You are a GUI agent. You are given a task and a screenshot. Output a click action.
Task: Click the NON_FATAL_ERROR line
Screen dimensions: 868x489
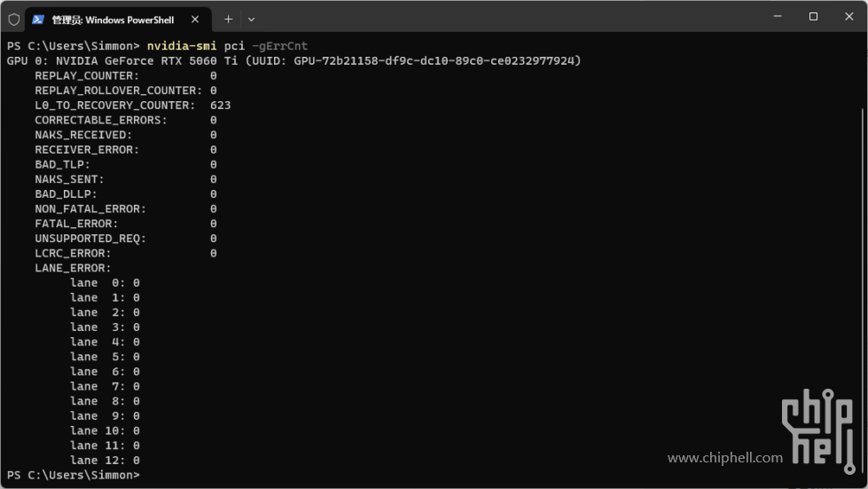(126, 209)
